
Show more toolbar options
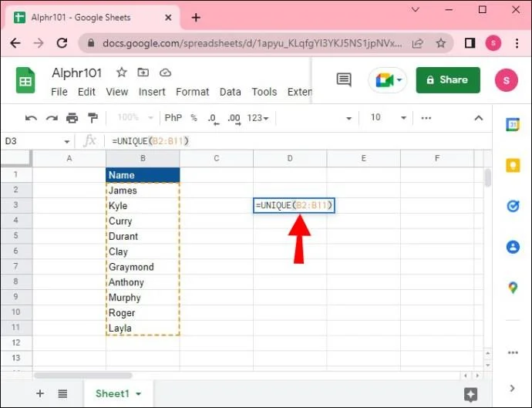[426, 118]
